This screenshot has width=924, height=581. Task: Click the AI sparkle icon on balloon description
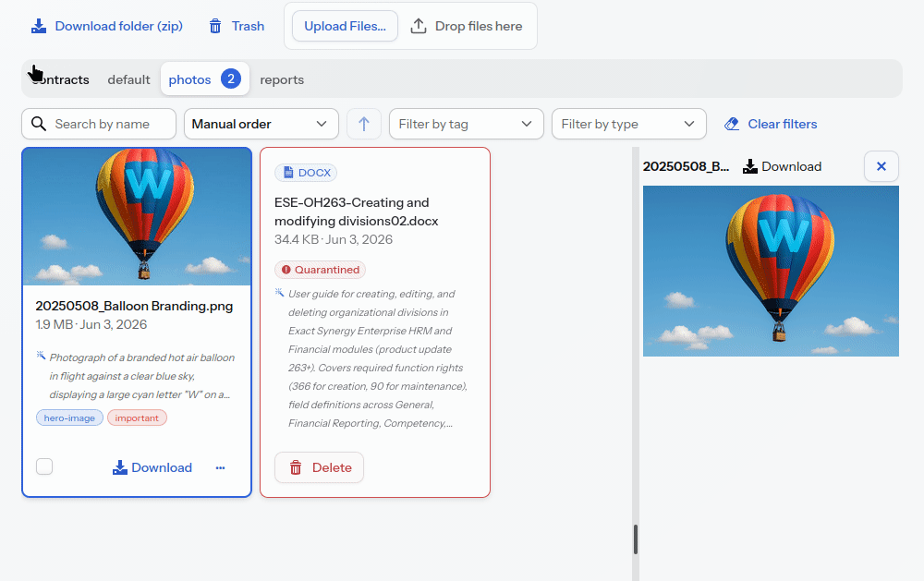[x=41, y=355]
